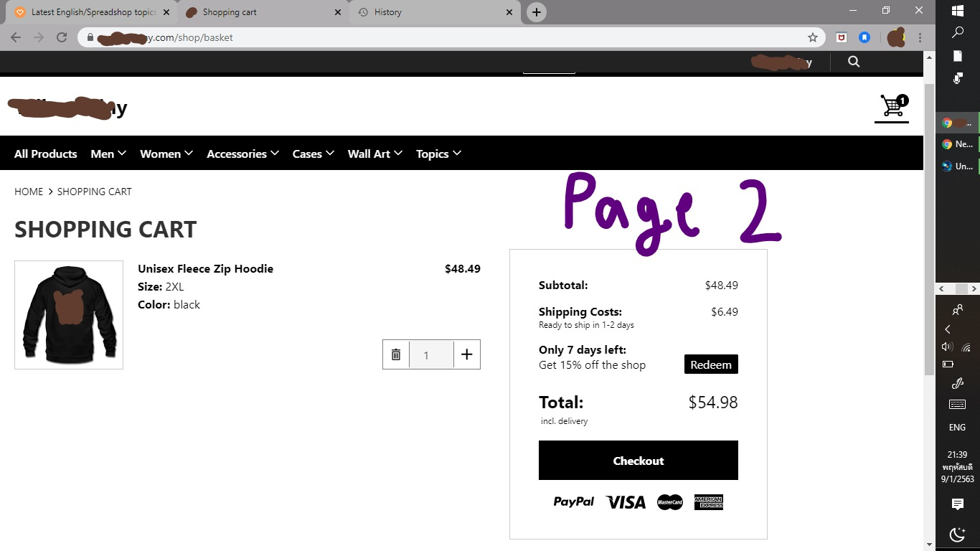Bookmark page with the star icon
This screenshot has height=551, width=980.
click(812, 37)
